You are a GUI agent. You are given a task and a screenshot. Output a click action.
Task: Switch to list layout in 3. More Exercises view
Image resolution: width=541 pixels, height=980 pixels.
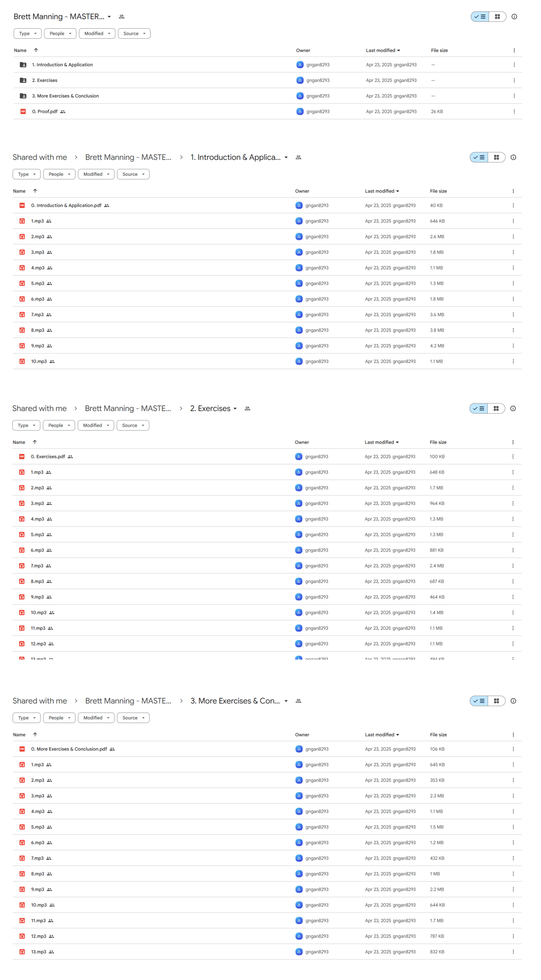[479, 701]
